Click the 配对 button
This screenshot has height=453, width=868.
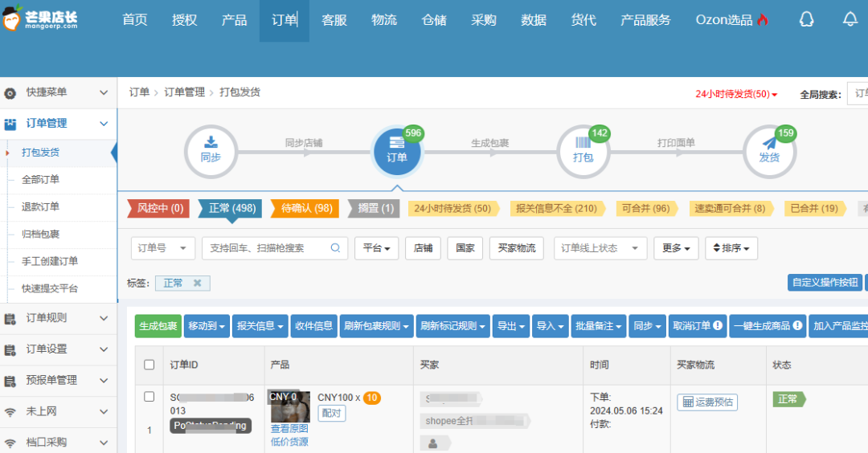pos(332,413)
